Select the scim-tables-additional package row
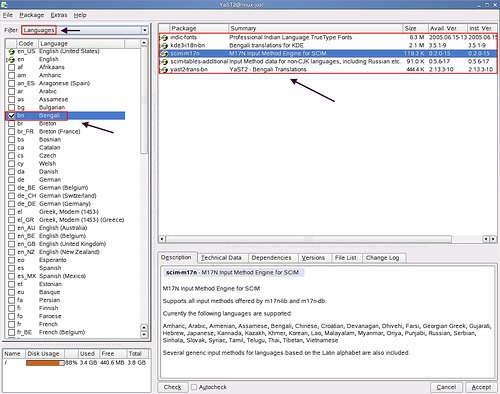The width and height of the screenshot is (500, 394). [x=328, y=61]
